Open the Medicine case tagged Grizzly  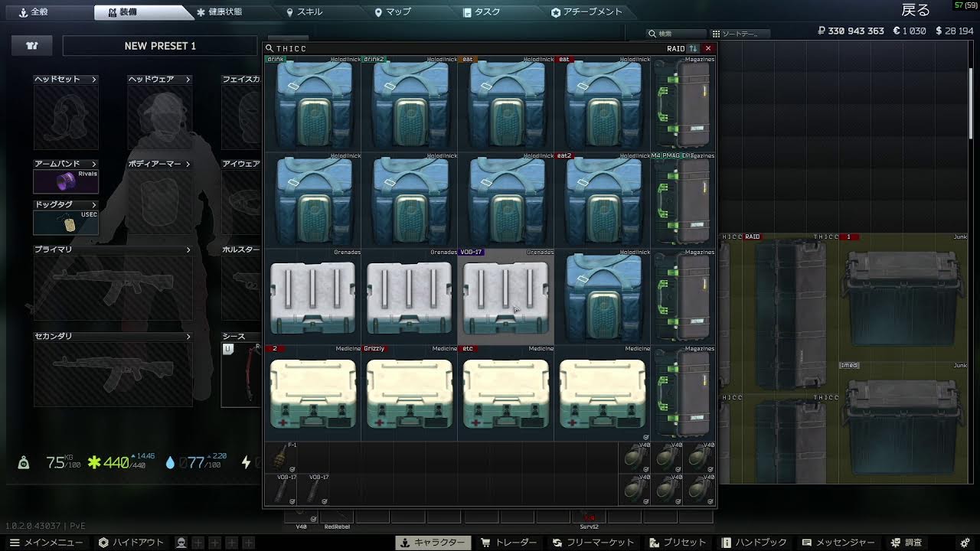coord(410,393)
